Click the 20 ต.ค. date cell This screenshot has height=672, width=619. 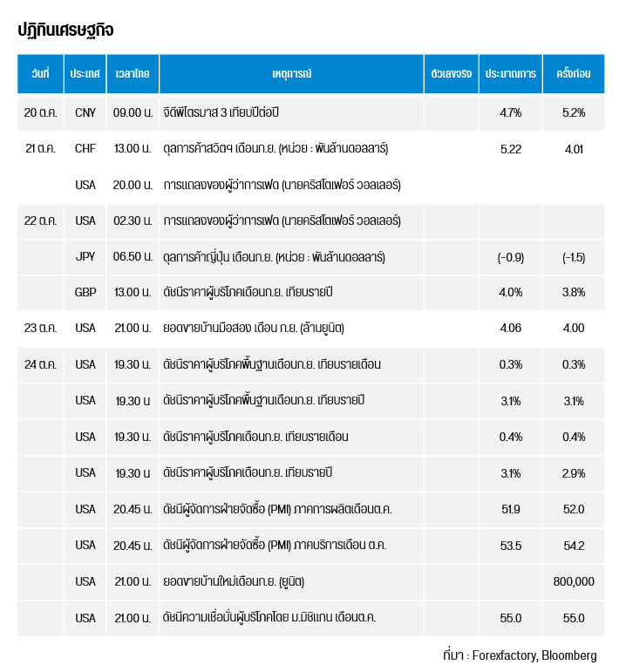pos(40,112)
